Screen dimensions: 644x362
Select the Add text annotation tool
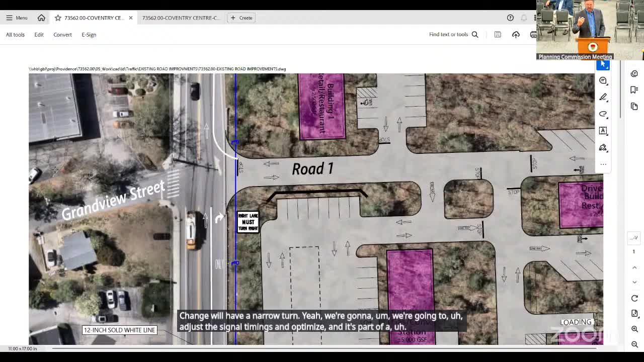(x=603, y=131)
